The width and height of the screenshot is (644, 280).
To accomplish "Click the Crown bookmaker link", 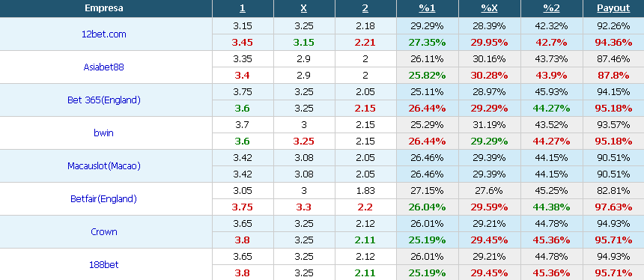I will point(104,232).
